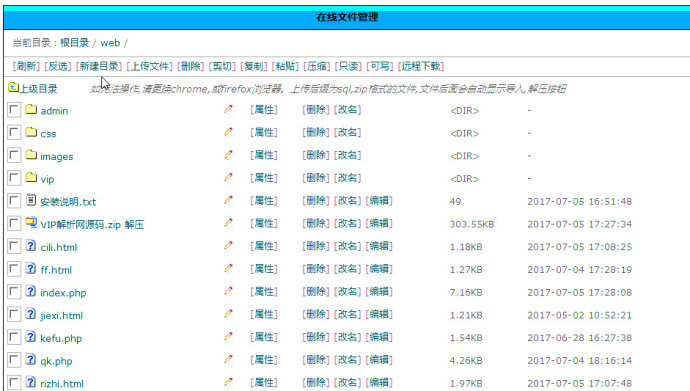Tick the cili.html checkbox
The image size is (690, 391).
point(14,246)
